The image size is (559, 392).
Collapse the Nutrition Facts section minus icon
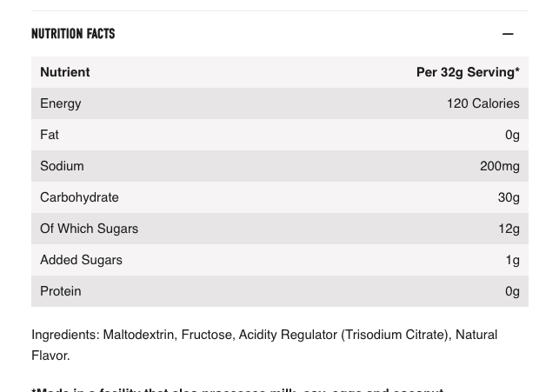pos(508,34)
